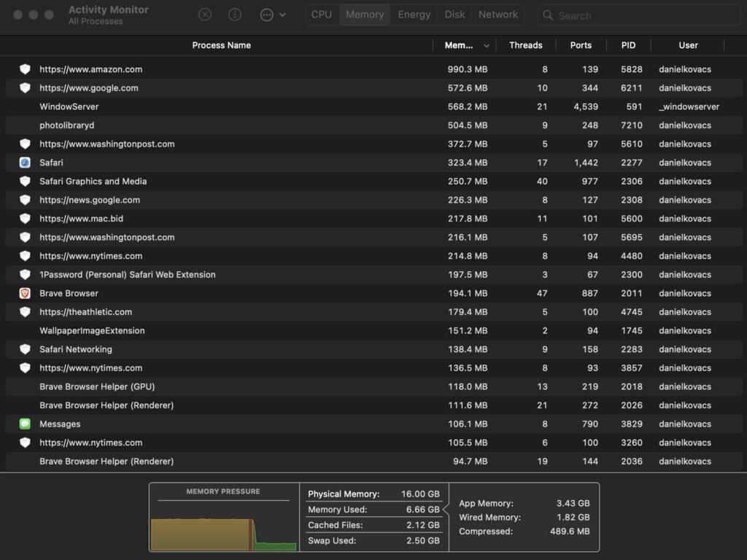Viewport: 747px width, 560px height.
Task: Click the Cached Files 2.12 GB value
Action: coord(422,525)
